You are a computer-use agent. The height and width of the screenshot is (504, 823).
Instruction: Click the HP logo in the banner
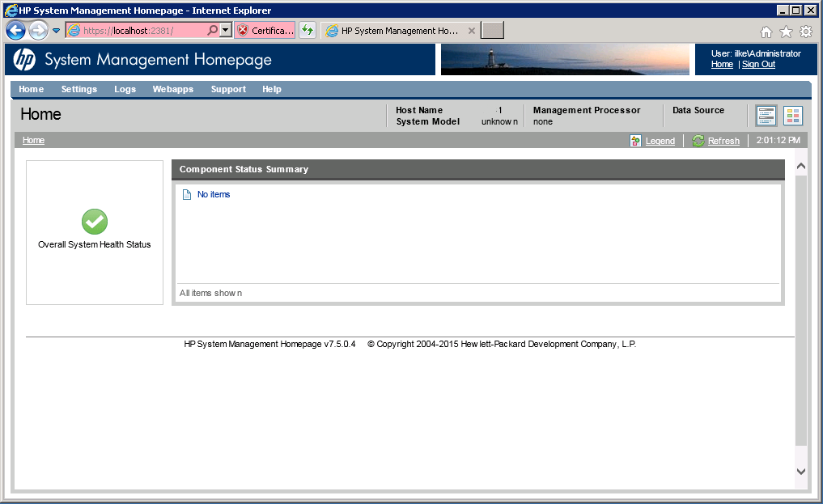(x=24, y=59)
